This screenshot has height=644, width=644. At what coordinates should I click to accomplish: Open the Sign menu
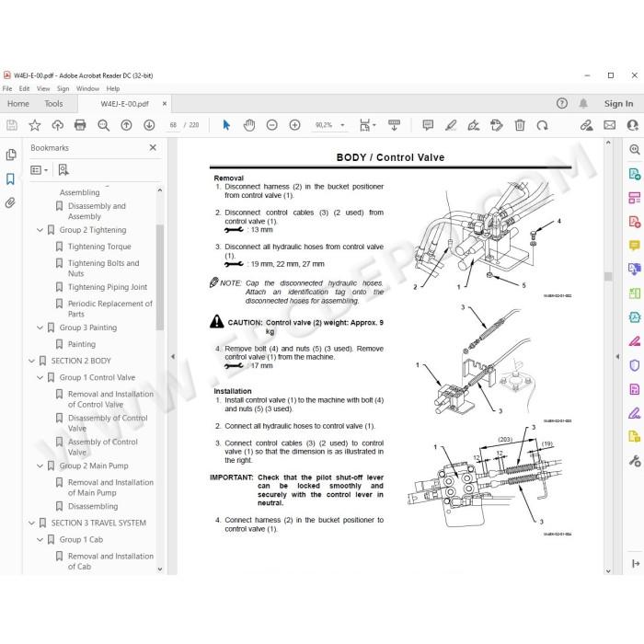(63, 88)
